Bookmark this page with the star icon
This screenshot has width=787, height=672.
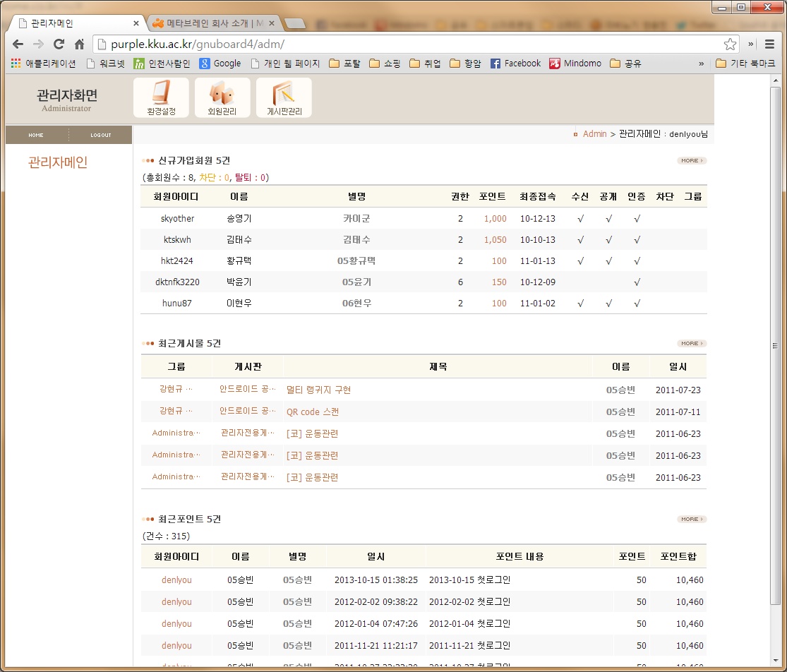click(x=730, y=44)
